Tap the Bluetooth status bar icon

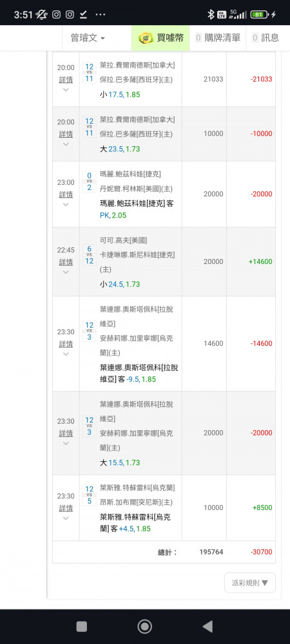211,14
